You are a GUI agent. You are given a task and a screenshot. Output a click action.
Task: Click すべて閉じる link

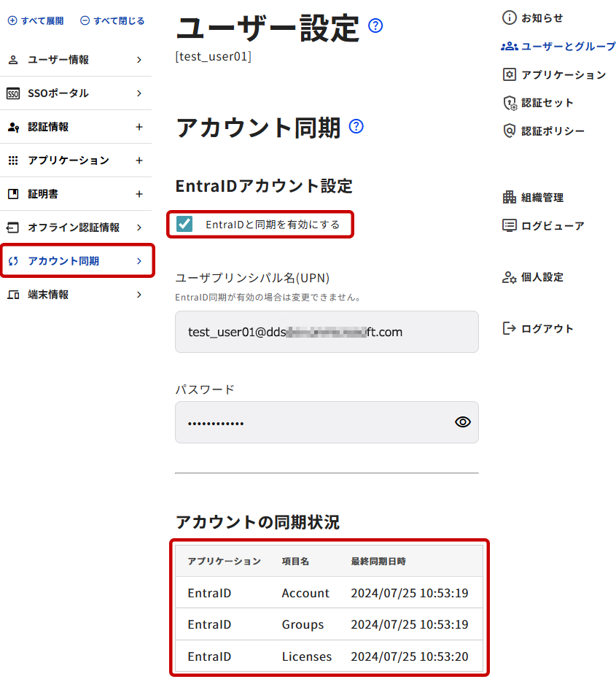(112, 20)
